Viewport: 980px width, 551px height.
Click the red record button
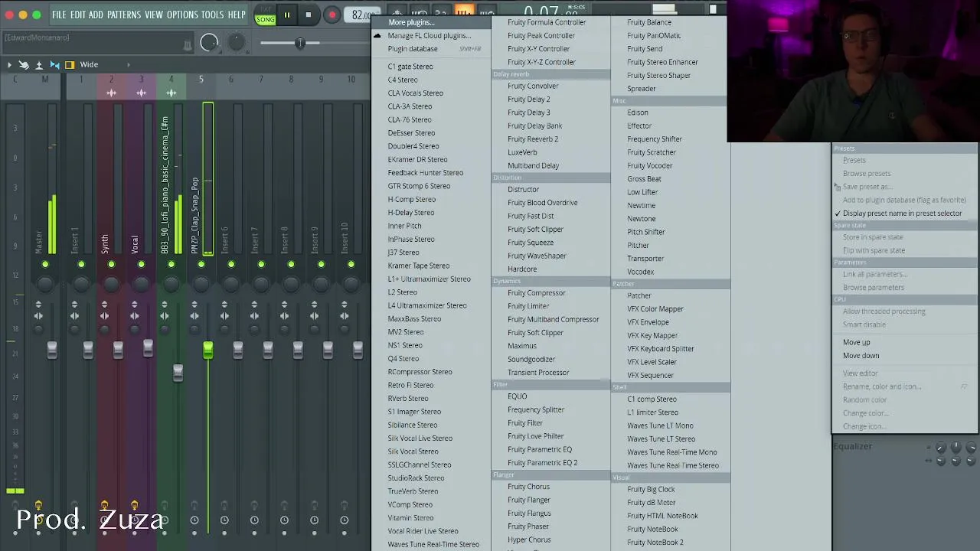332,15
